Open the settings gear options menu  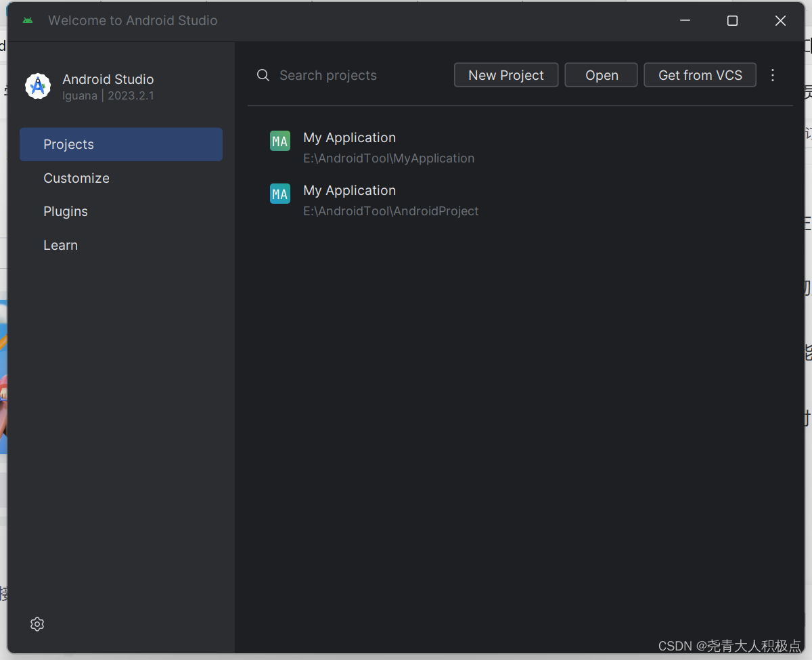click(x=37, y=624)
